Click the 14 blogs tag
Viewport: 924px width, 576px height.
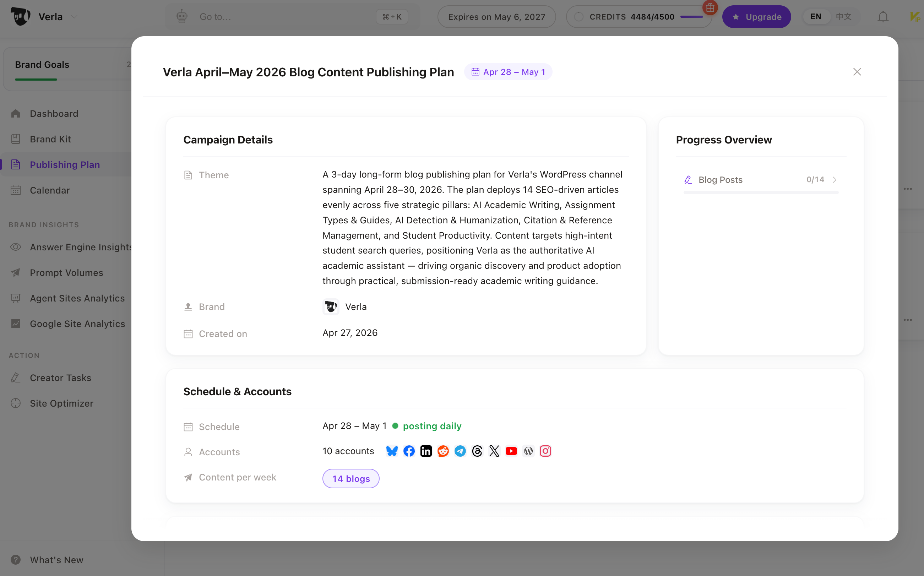click(351, 478)
